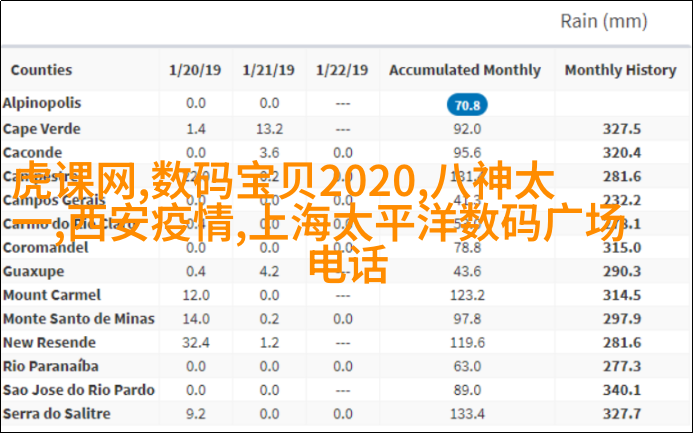Click New Resende's 32.4 rain value
The width and height of the screenshot is (694, 434).
196,342
